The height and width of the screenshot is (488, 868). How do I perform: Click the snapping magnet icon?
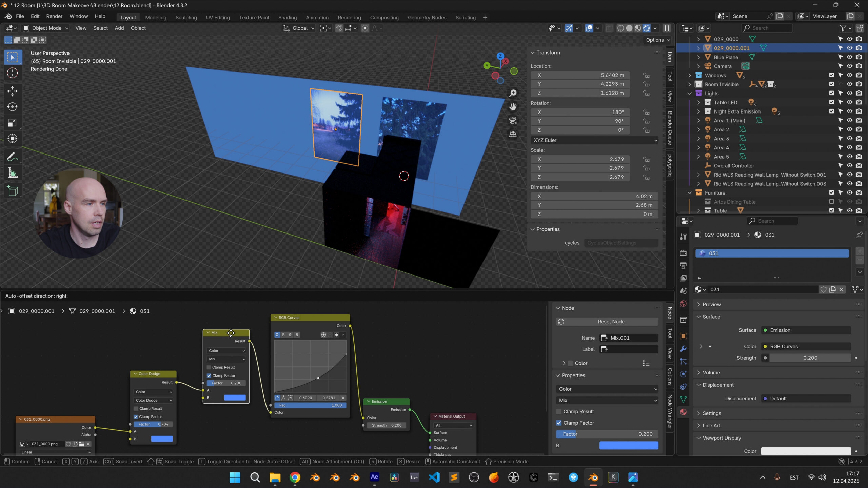click(339, 28)
